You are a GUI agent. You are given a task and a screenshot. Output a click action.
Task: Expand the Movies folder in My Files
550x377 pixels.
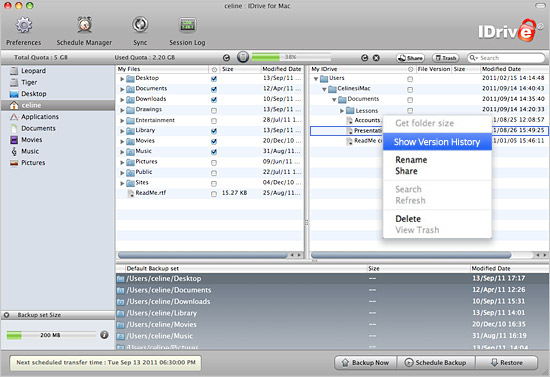click(122, 142)
